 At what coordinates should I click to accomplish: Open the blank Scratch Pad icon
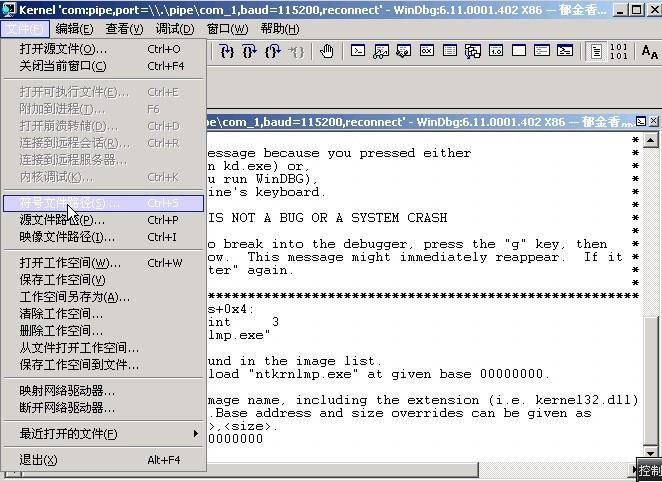(519, 51)
